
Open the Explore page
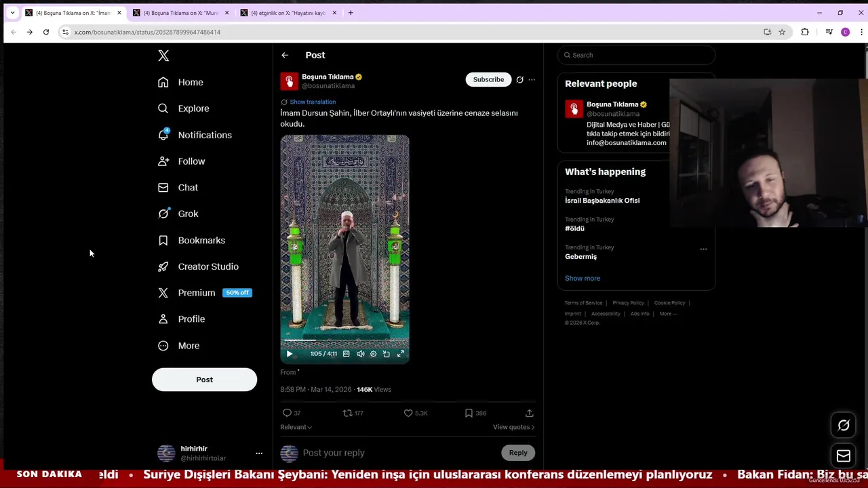click(183, 108)
